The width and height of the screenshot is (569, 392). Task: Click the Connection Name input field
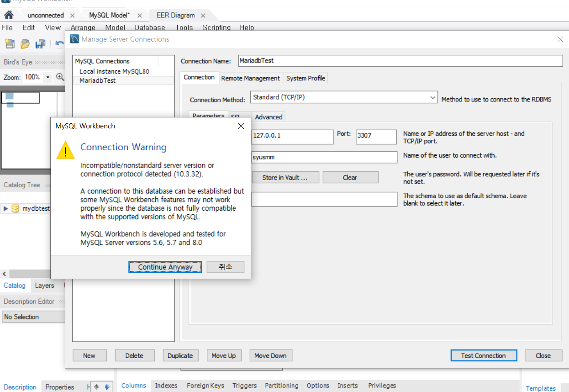400,60
